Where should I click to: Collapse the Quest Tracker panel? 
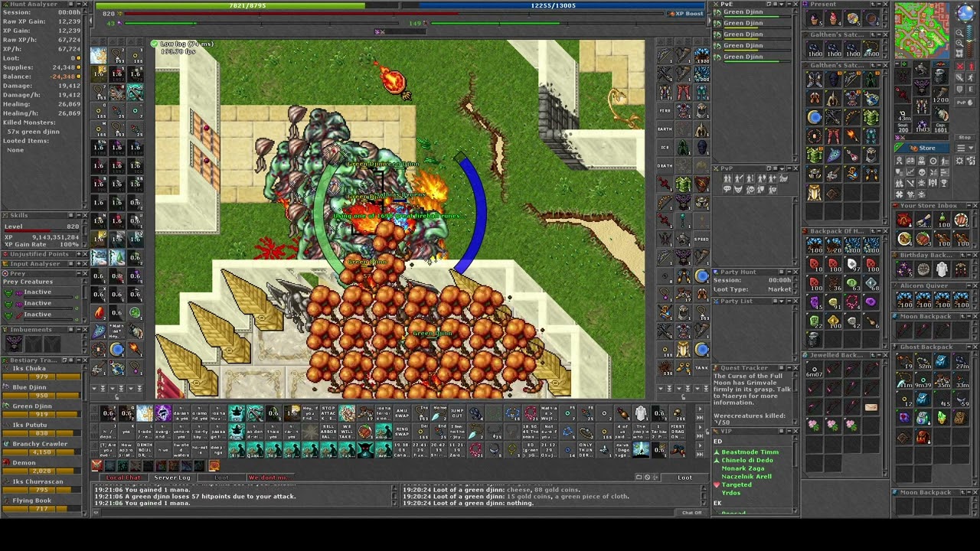pos(789,367)
